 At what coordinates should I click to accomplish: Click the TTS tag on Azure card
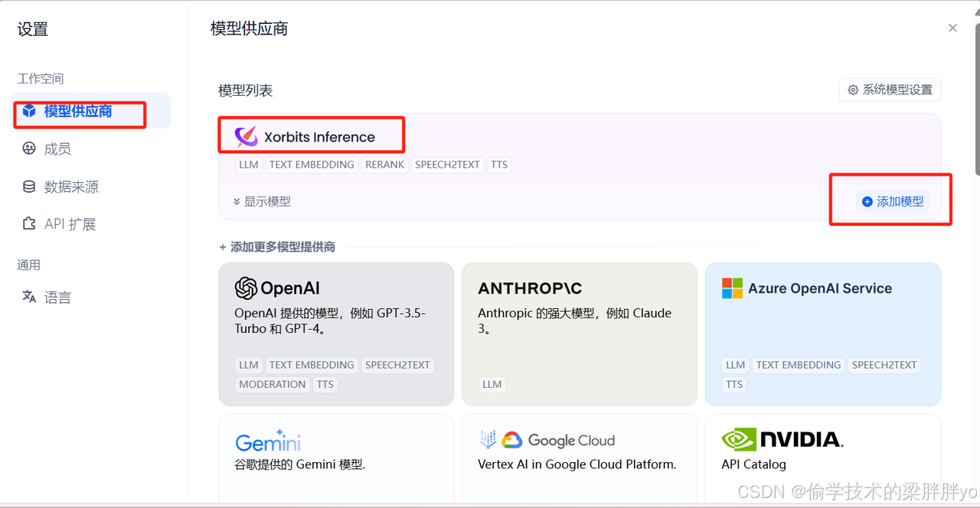734,384
